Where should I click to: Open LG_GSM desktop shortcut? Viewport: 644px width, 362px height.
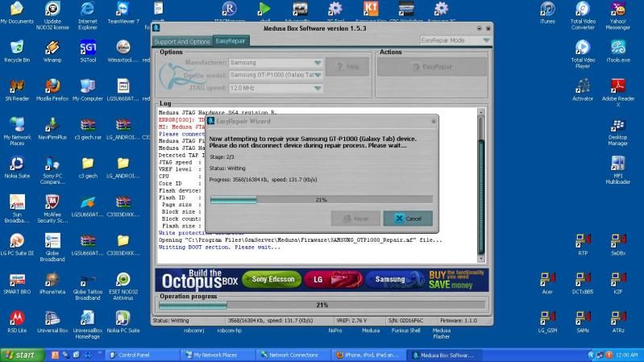pos(547,322)
